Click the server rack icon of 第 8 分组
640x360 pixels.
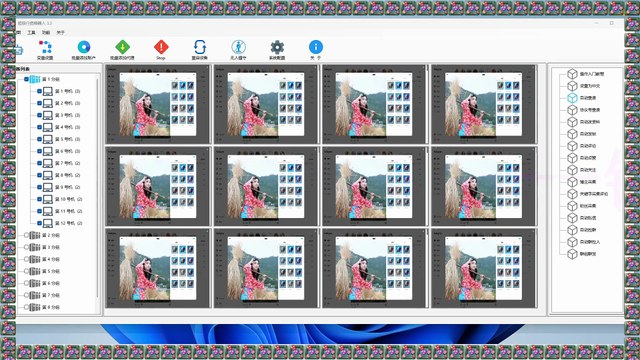click(x=35, y=307)
